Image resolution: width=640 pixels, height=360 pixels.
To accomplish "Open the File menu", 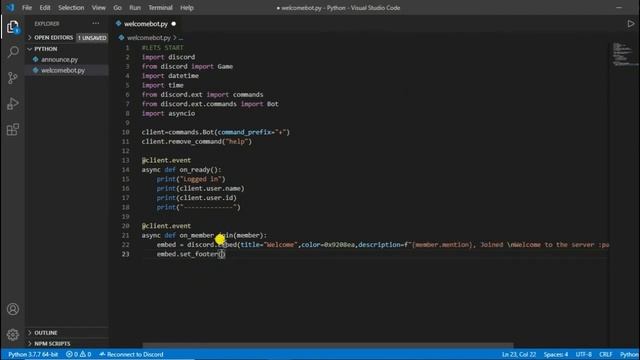I will click(27, 8).
